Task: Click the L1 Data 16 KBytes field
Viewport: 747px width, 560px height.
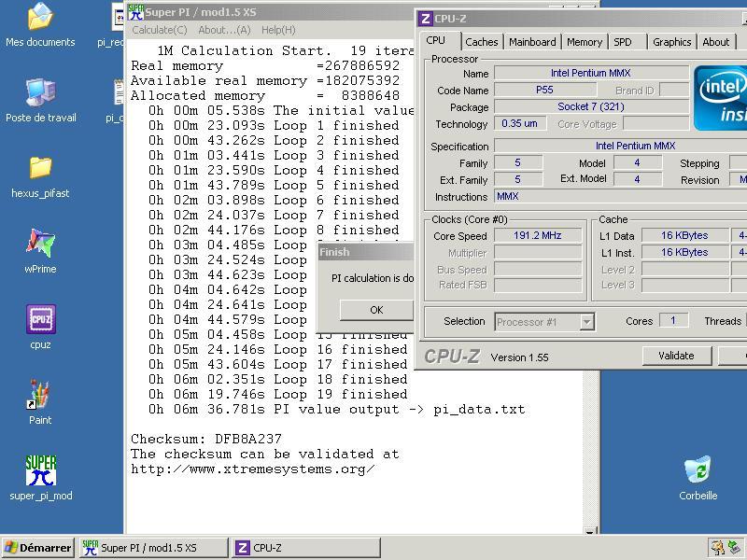Action: (x=684, y=235)
